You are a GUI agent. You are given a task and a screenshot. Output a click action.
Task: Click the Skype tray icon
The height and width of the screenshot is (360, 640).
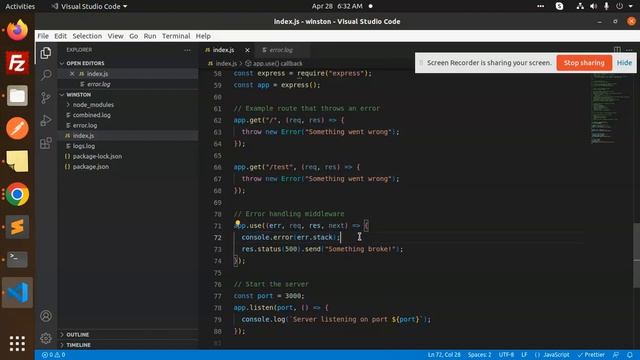click(x=559, y=6)
